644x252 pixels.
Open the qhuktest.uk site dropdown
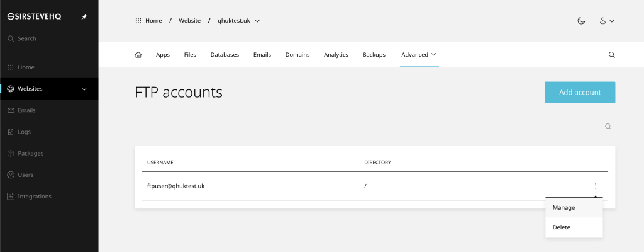238,21
